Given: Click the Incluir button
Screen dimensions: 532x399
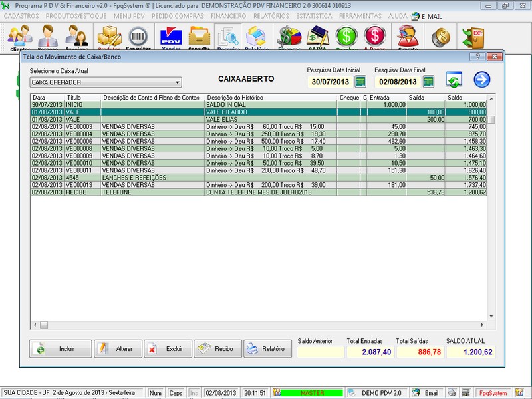Looking at the screenshot, I should pos(61,349).
